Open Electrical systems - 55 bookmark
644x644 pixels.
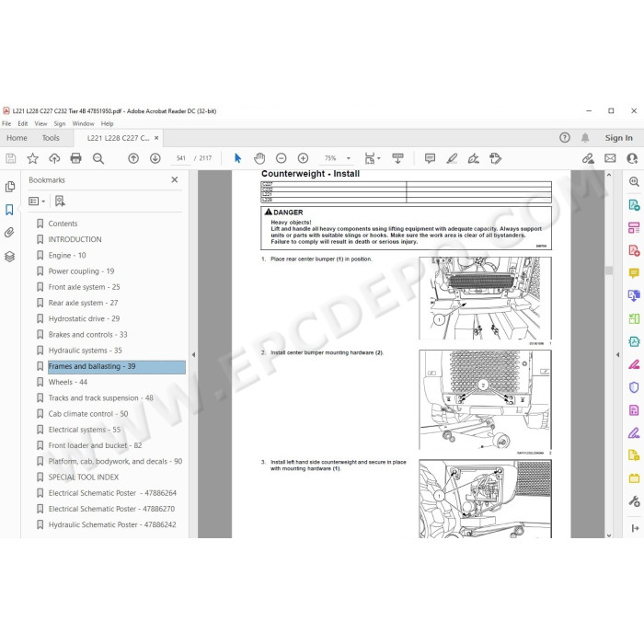click(85, 430)
